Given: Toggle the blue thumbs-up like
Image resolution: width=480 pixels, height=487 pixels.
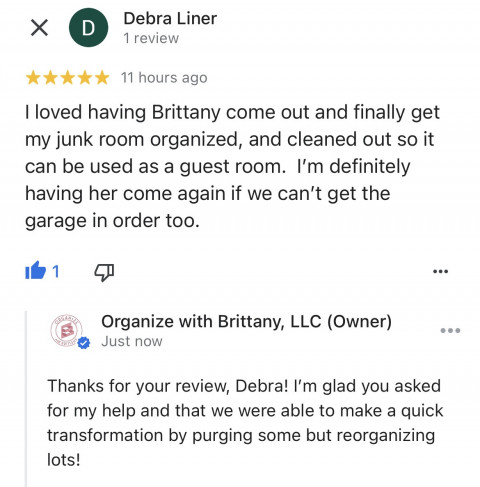Looking at the screenshot, I should pos(35,270).
